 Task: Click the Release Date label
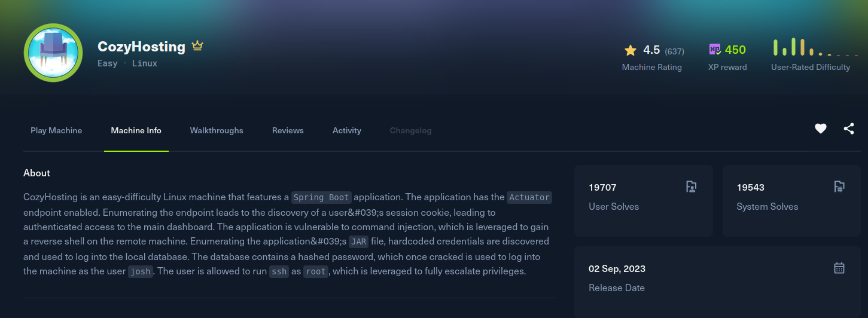coord(617,288)
